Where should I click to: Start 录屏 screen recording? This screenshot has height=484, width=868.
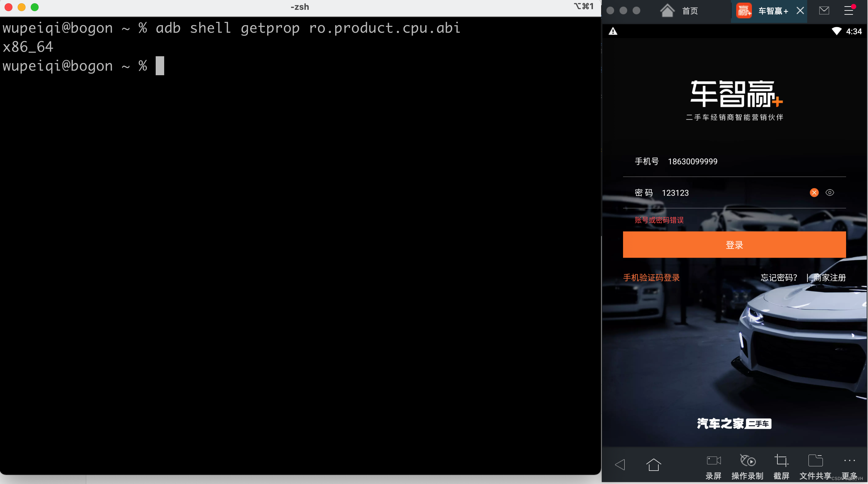tap(714, 467)
